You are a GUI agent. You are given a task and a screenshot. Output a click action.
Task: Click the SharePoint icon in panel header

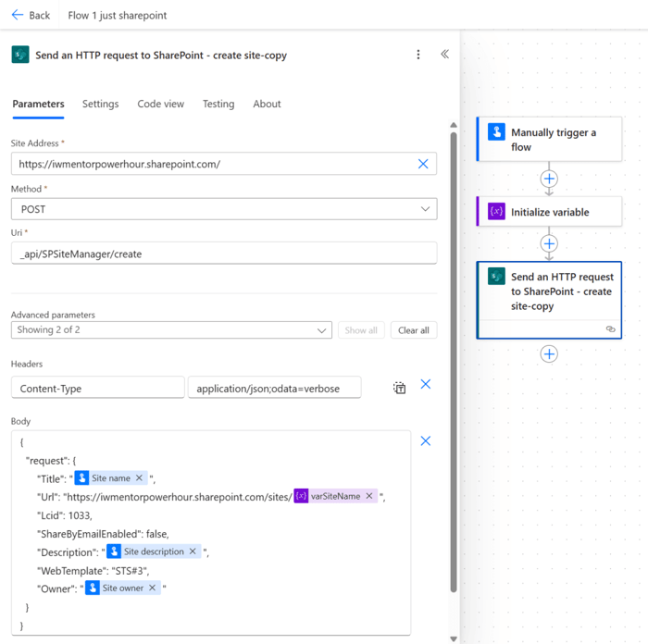(x=20, y=55)
